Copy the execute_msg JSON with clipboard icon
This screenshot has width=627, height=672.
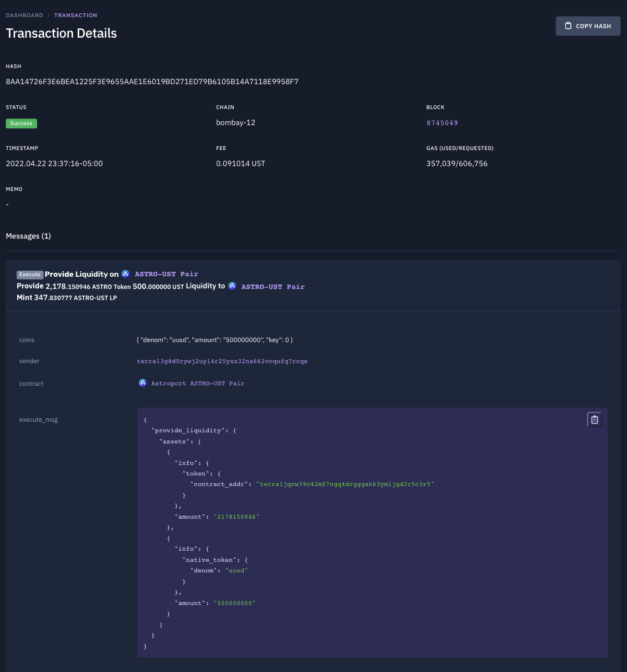594,420
